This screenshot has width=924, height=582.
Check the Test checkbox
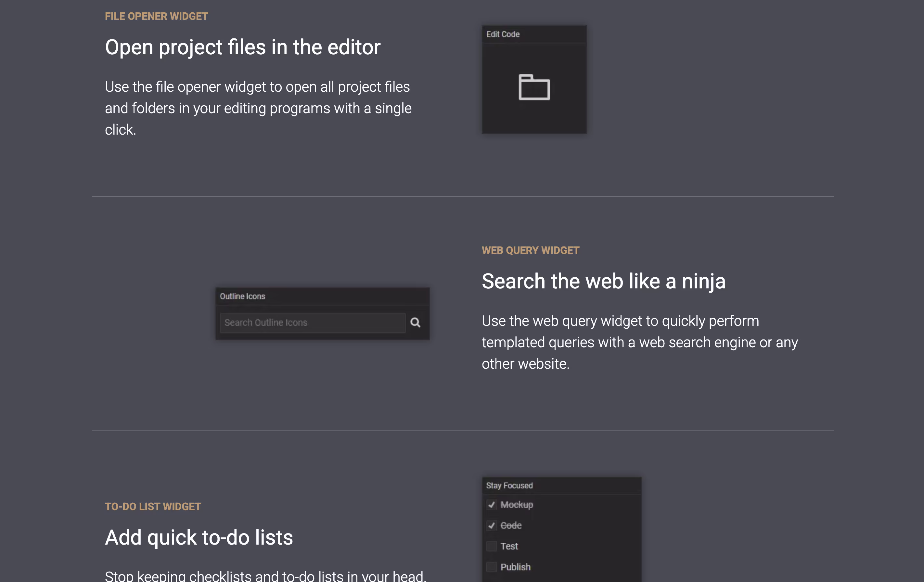coord(491,546)
